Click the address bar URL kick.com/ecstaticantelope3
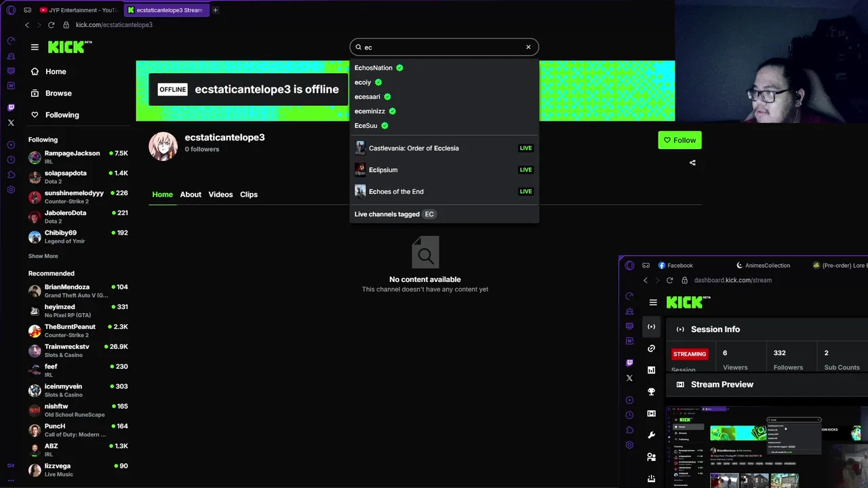 point(114,25)
